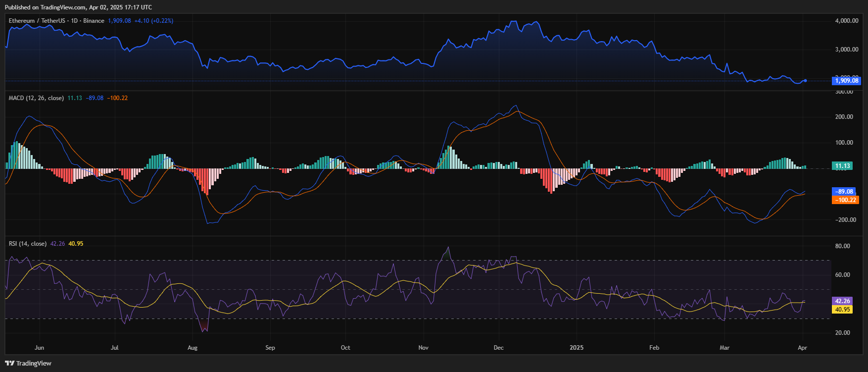
Task: Open the Ethereum / TetherUS symbol title
Action: point(38,21)
